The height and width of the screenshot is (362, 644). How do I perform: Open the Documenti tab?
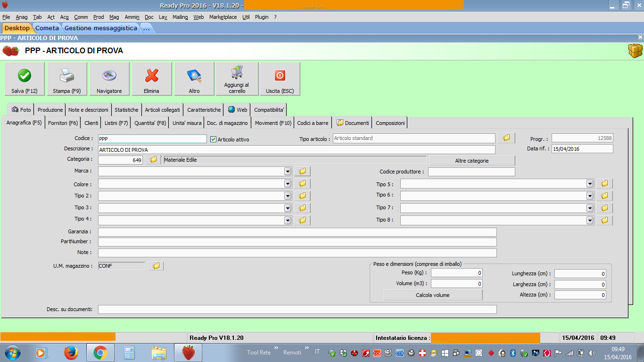[352, 123]
